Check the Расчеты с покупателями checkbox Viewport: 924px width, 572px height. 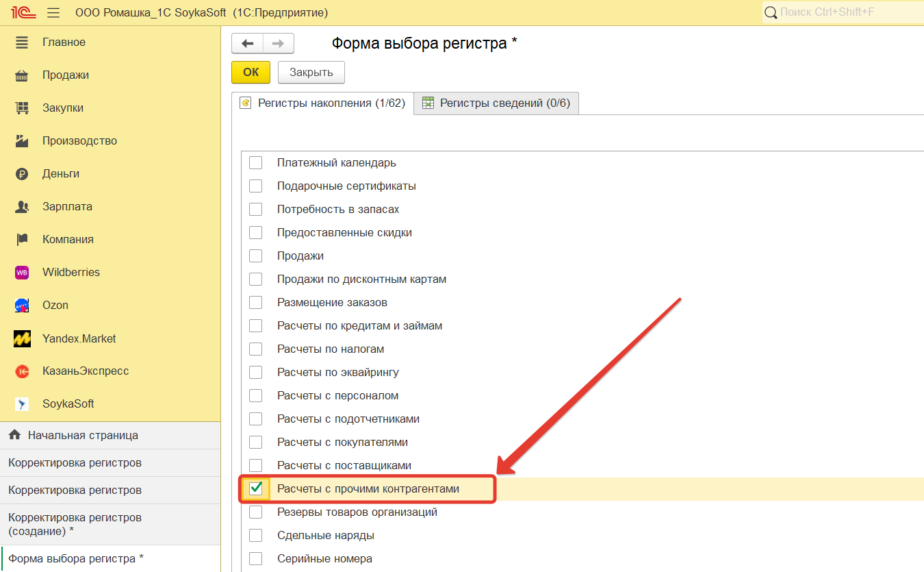point(255,443)
